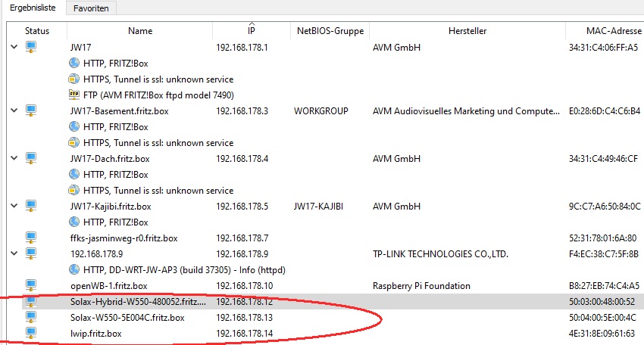This screenshot has height=345, width=644.
Task: Sort the list by IP column header
Action: tap(252, 31)
